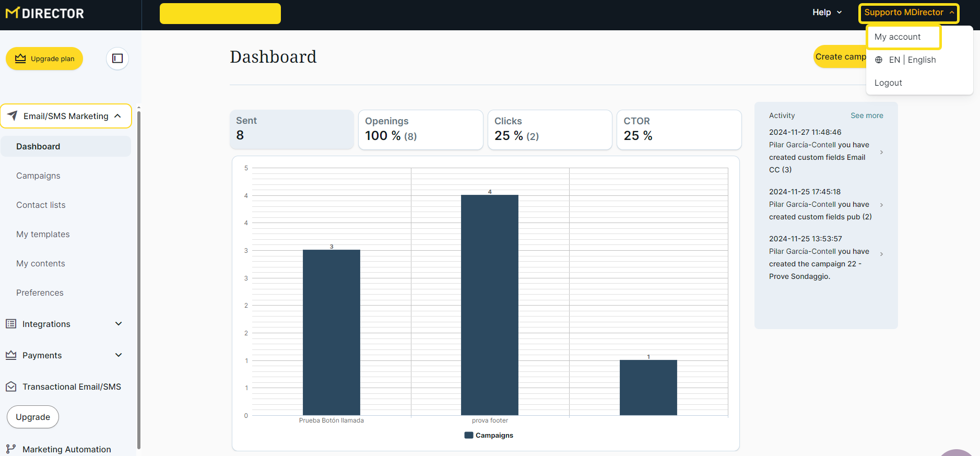The height and width of the screenshot is (456, 980).
Task: Click the MDirector logo
Action: click(x=45, y=13)
